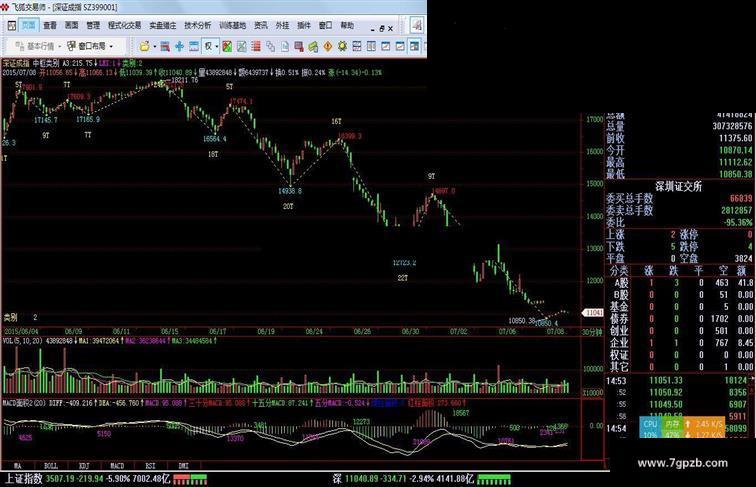The image size is (756, 487).
Task: Open the dropdown arrow next to 权 button
Action: pyautogui.click(x=217, y=47)
